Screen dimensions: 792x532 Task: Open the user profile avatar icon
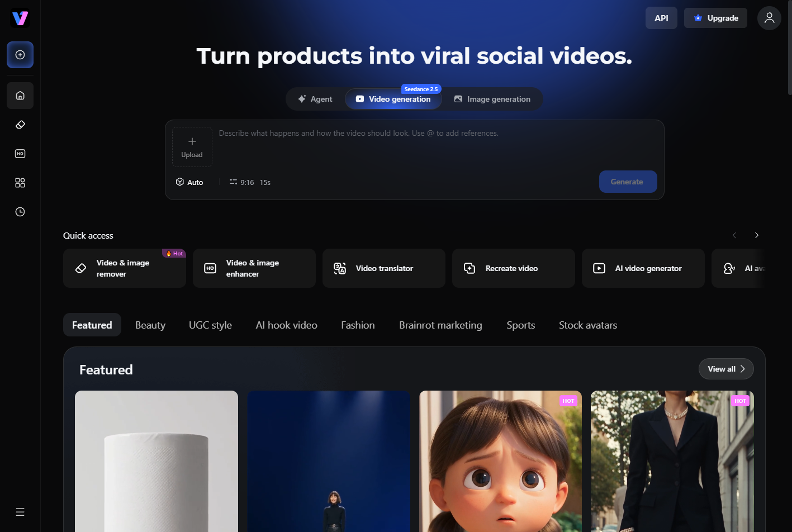(769, 18)
